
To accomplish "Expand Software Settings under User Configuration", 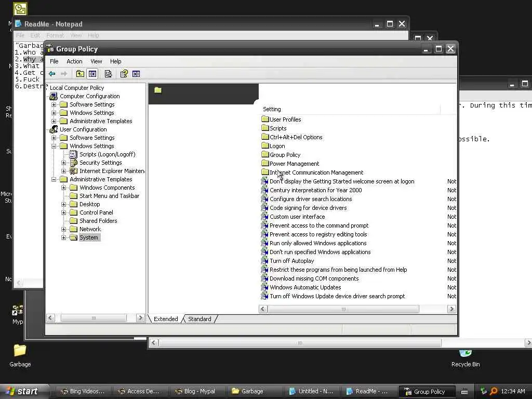I will 54,138.
